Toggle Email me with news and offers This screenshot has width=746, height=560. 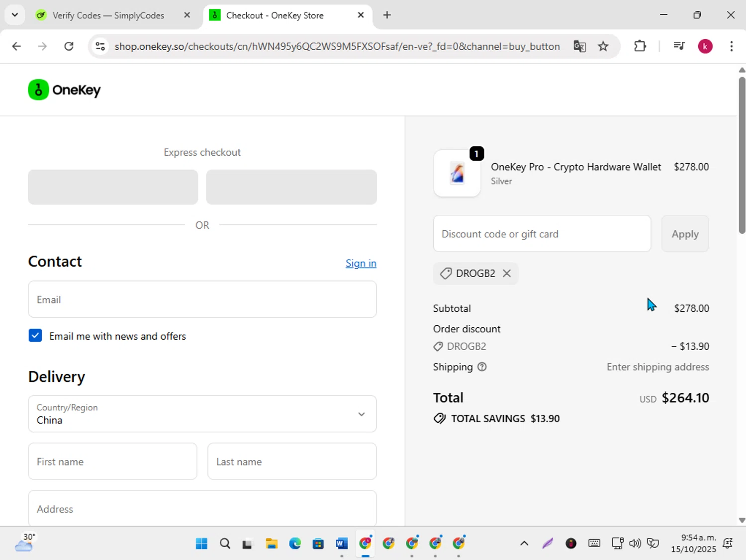click(x=35, y=336)
